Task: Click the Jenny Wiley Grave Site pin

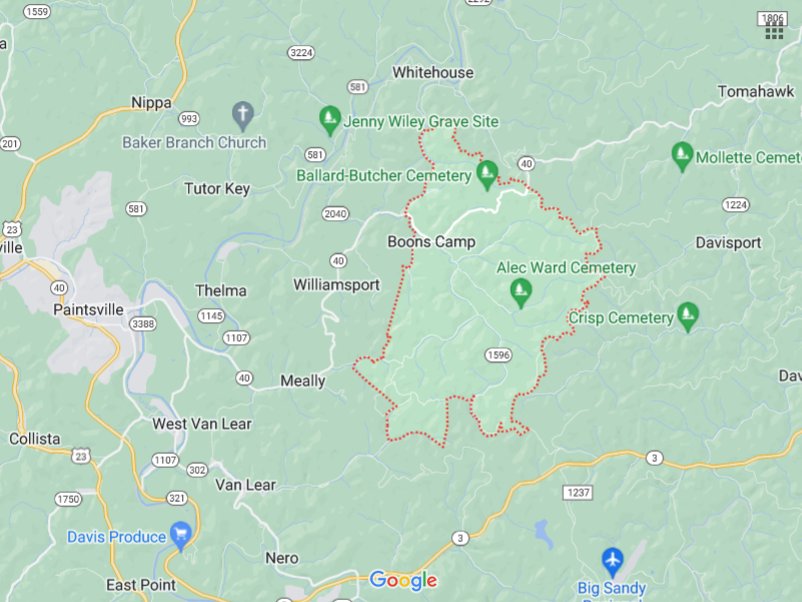Action: coord(330,120)
